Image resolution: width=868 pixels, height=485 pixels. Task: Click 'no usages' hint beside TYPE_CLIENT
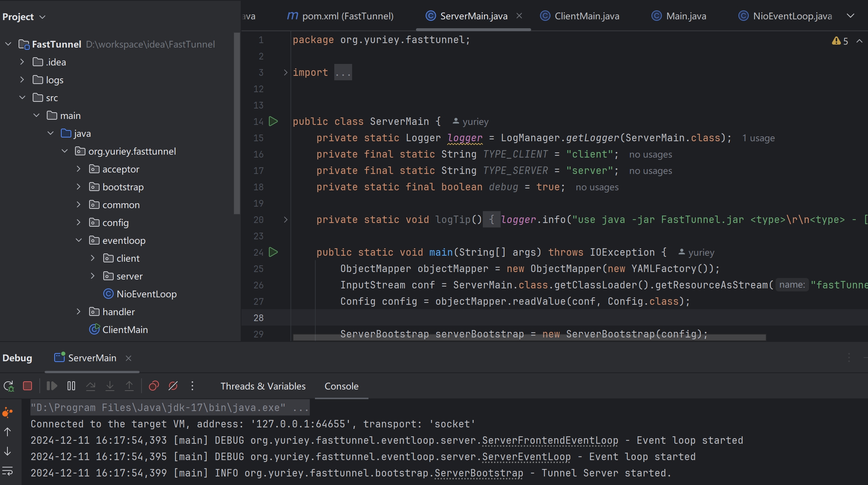click(650, 155)
